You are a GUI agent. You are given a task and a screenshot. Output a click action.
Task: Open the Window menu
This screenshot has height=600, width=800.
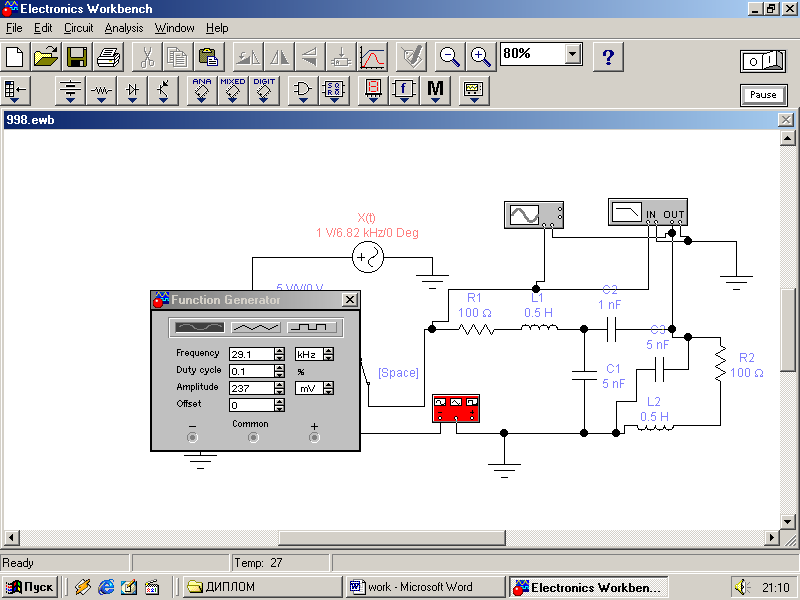coord(174,28)
